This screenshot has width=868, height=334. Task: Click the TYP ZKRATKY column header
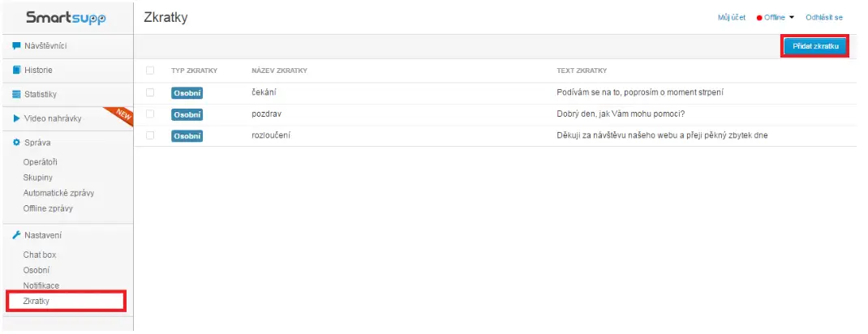tap(195, 71)
